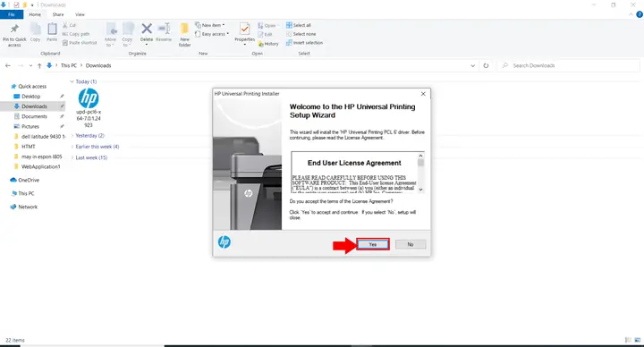Select OneDrive in the sidebar
The image size is (644, 347).
click(x=25, y=180)
